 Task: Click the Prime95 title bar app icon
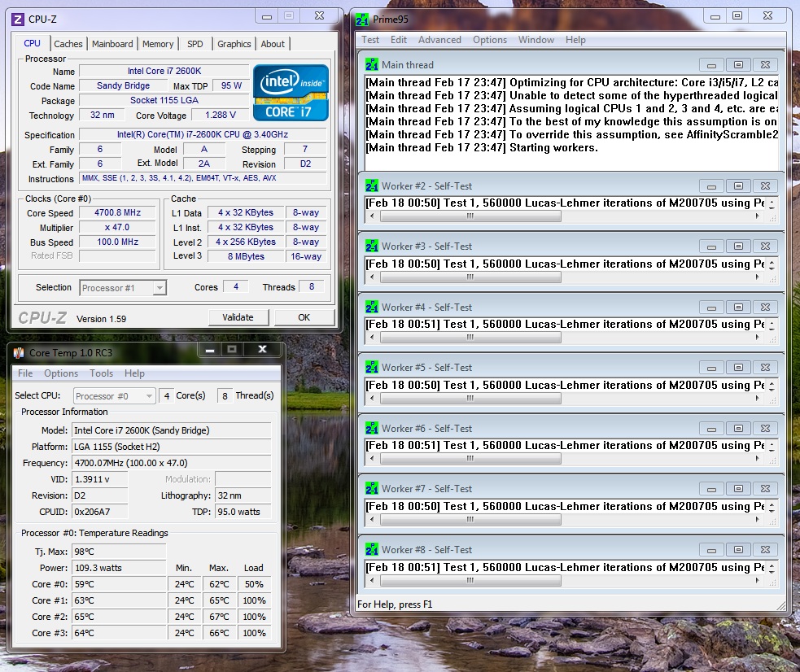(361, 20)
